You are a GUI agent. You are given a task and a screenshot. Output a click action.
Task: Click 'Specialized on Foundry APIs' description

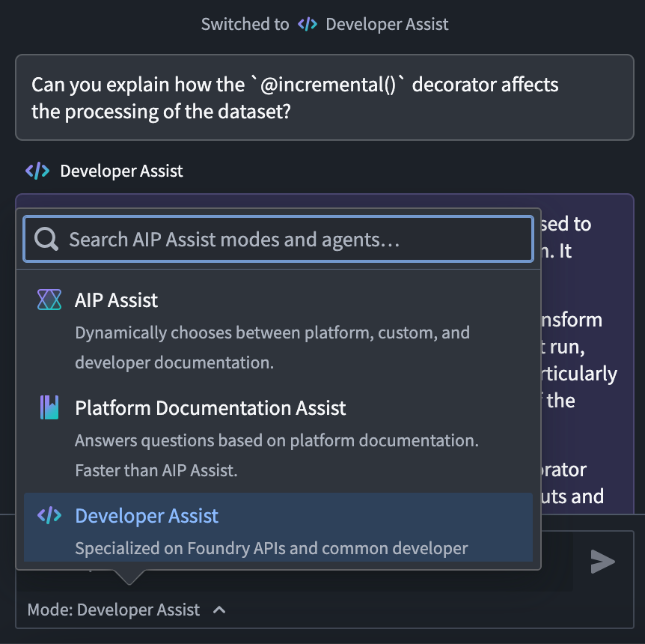coord(272,548)
